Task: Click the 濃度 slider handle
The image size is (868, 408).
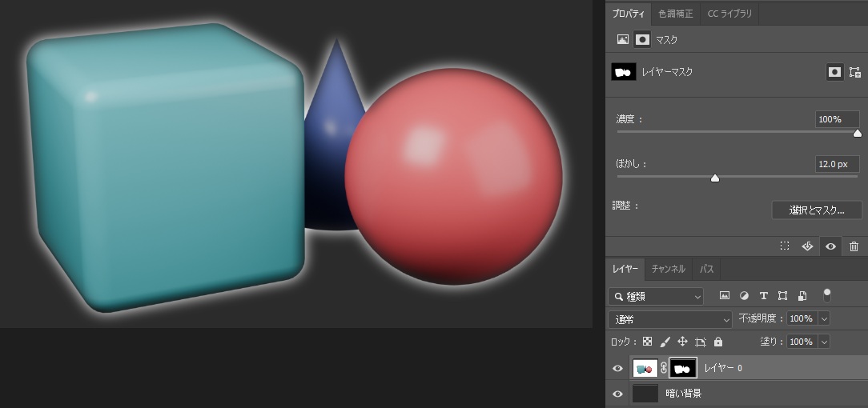Action: pos(858,134)
